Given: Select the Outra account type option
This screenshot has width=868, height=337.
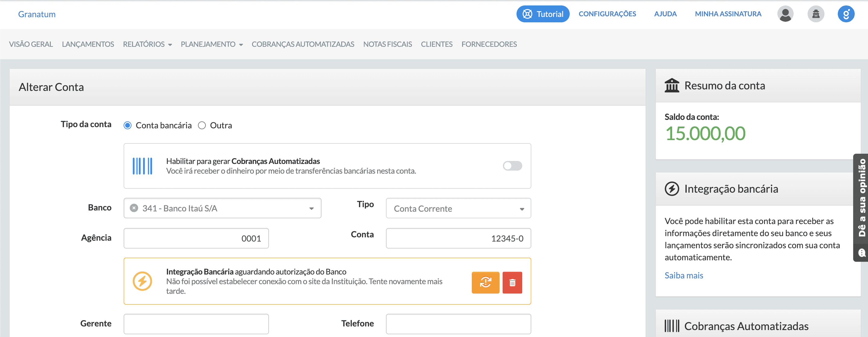Looking at the screenshot, I should 202,125.
